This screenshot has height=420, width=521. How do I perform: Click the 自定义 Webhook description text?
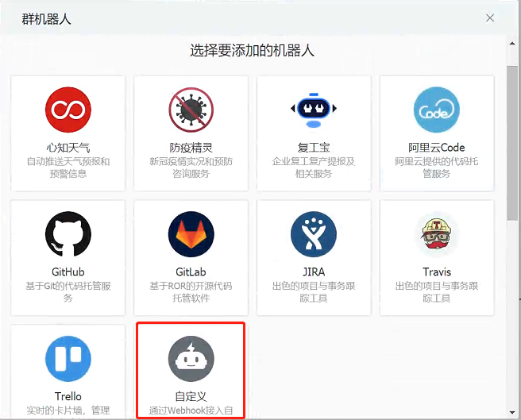point(191,411)
